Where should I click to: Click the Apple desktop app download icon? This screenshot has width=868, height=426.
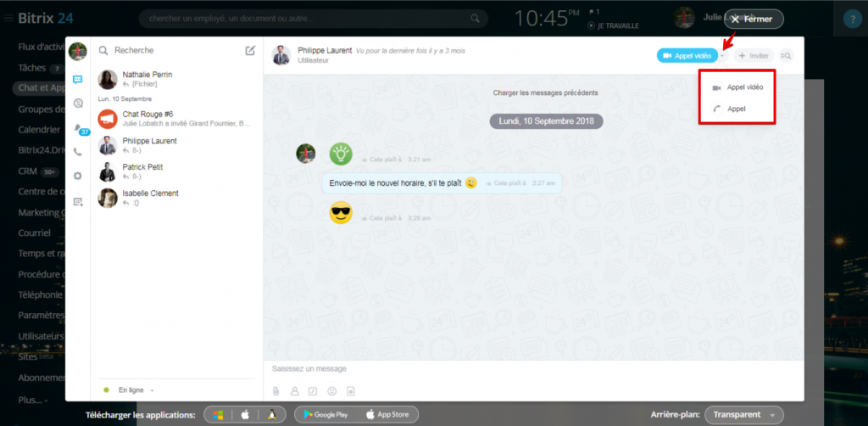pyautogui.click(x=245, y=414)
